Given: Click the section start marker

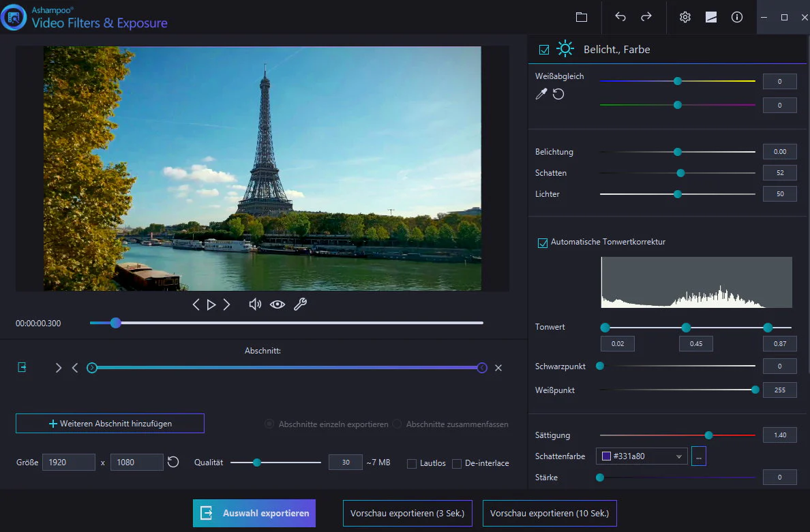Looking at the screenshot, I should [x=92, y=368].
